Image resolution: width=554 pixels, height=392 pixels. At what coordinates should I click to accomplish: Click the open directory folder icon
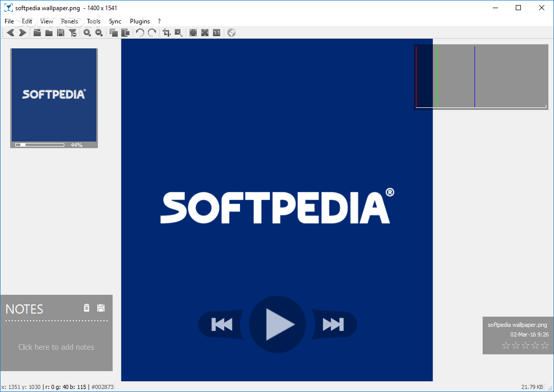pos(49,33)
